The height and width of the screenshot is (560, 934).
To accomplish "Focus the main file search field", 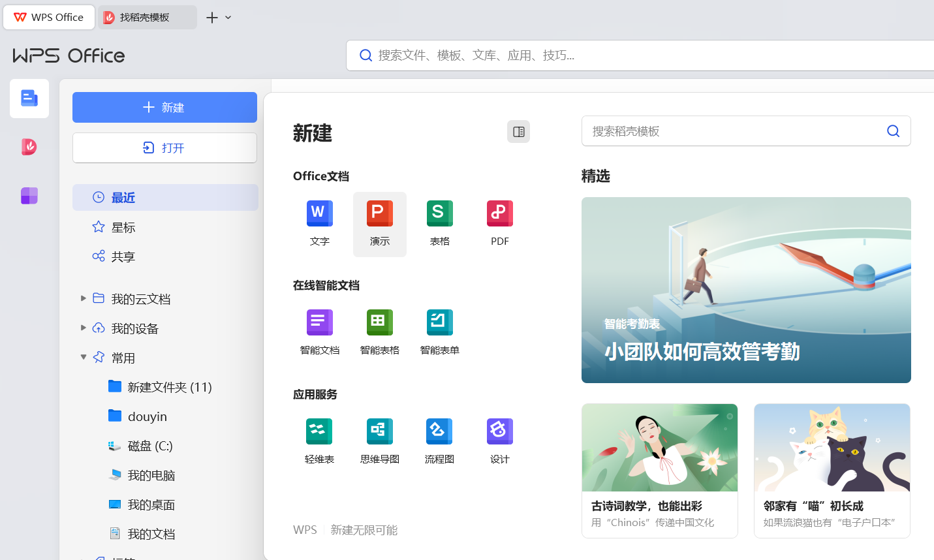I will click(x=640, y=55).
